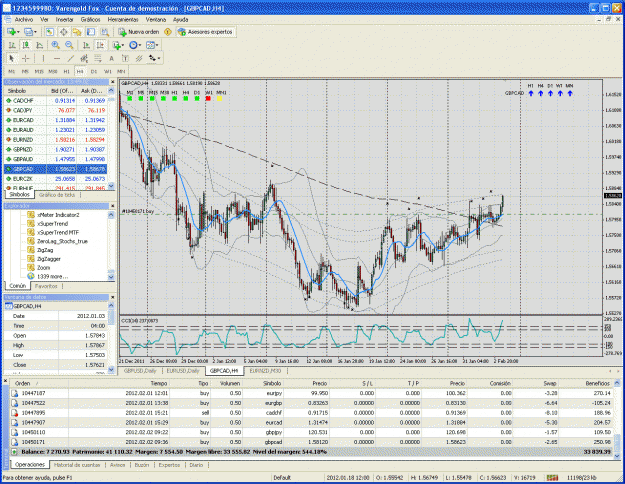Click the Templates toolbar icon
625x484 pixels.
(150, 45)
